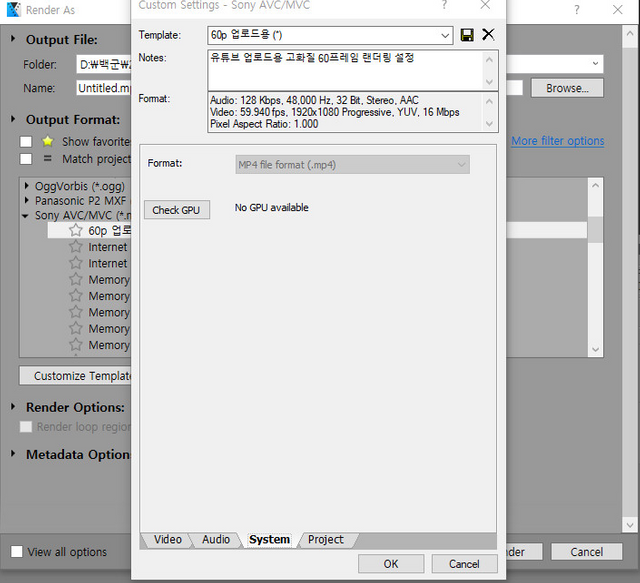Click the Render loop region checkbox
Image resolution: width=640 pixels, height=583 pixels.
click(x=26, y=427)
